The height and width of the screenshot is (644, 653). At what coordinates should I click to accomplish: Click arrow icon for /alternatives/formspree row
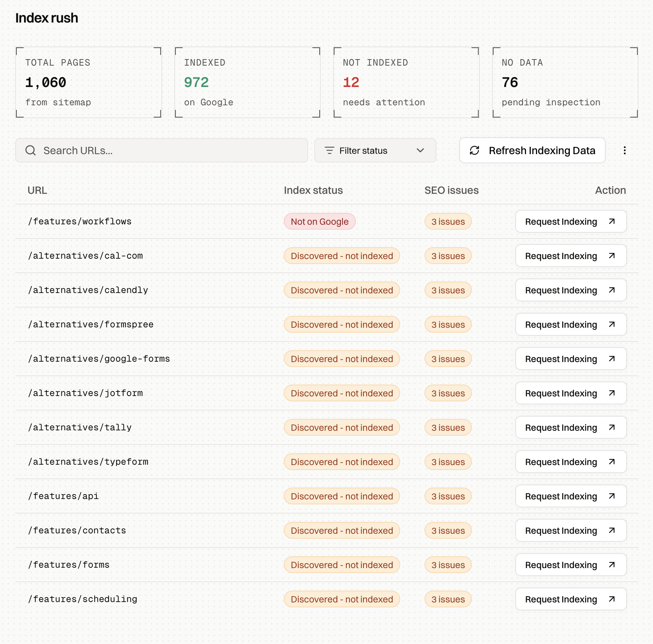pos(612,324)
